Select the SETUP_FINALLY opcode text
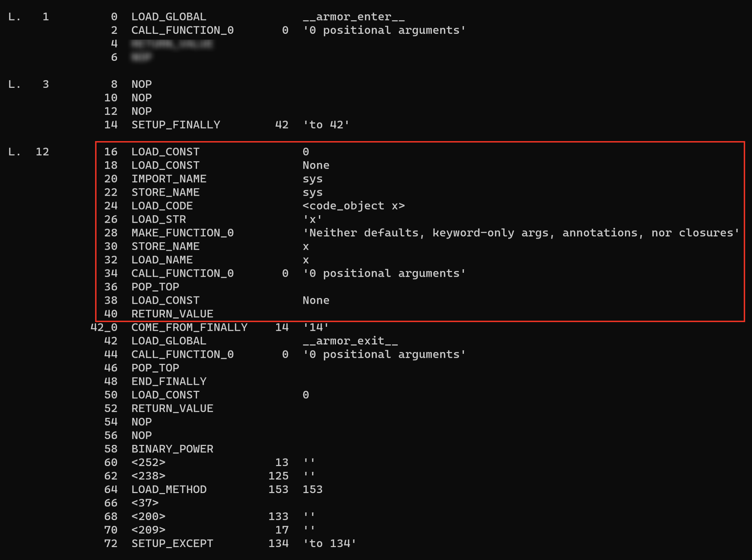 point(176,125)
